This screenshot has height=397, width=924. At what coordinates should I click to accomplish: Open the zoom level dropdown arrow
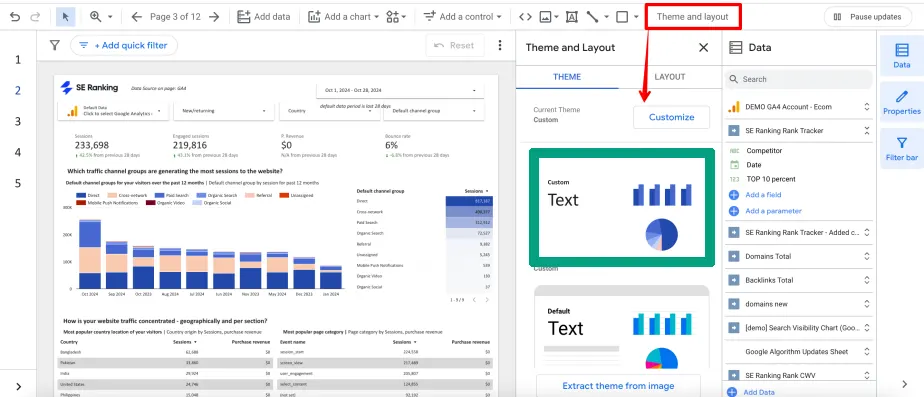coord(110,17)
